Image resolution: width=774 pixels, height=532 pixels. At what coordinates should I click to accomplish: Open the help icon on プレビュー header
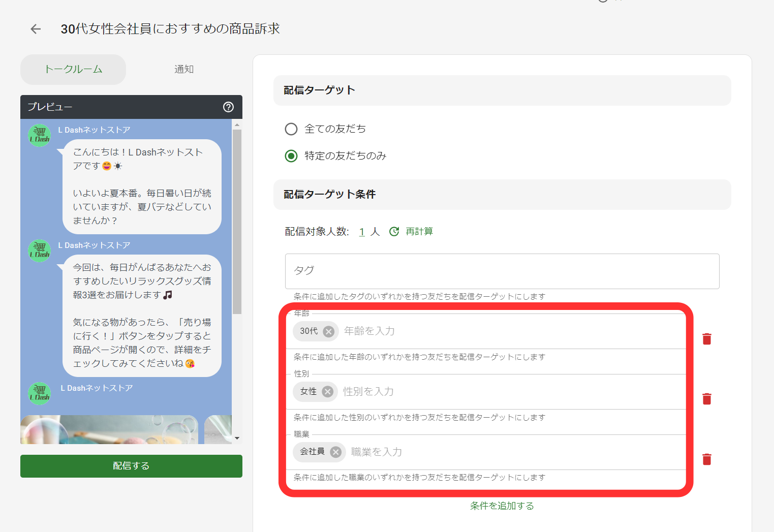tap(228, 107)
